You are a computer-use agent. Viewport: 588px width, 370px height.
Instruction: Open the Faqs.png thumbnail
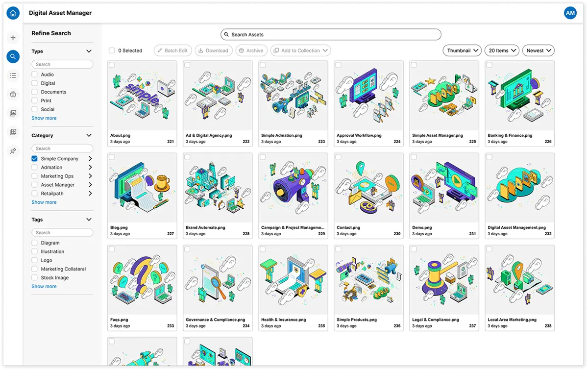point(142,280)
